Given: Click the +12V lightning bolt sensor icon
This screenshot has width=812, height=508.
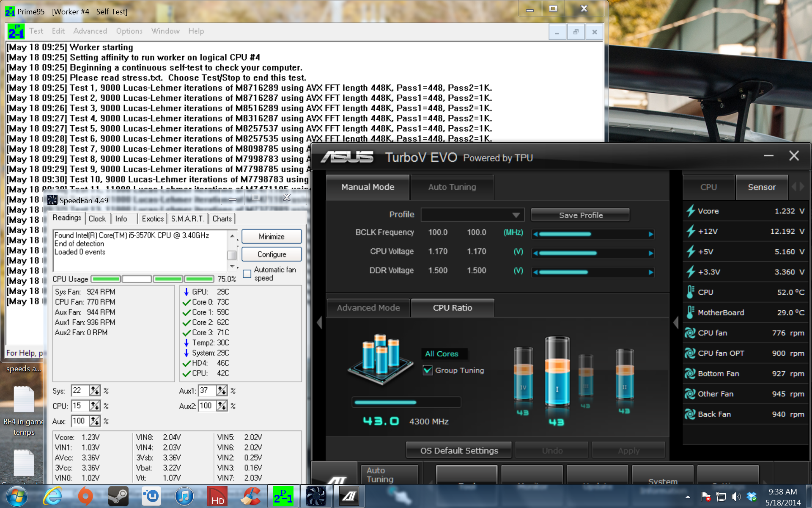Looking at the screenshot, I should tap(691, 231).
